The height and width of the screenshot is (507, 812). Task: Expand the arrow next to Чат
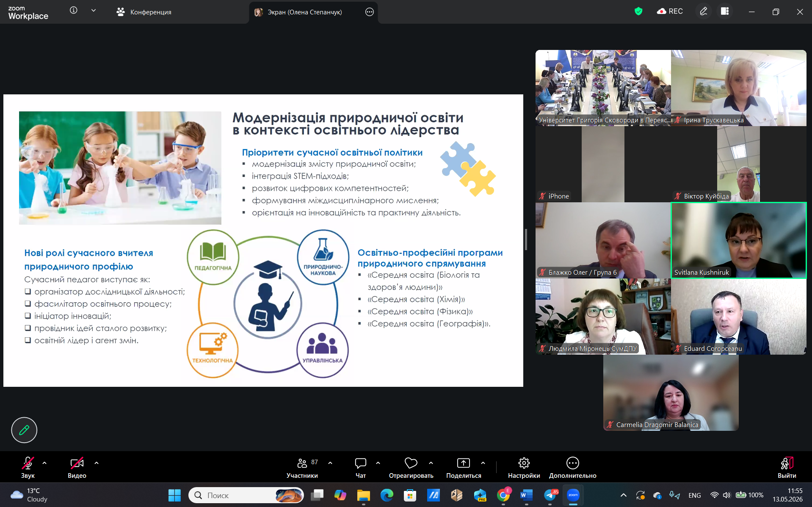pyautogui.click(x=378, y=463)
